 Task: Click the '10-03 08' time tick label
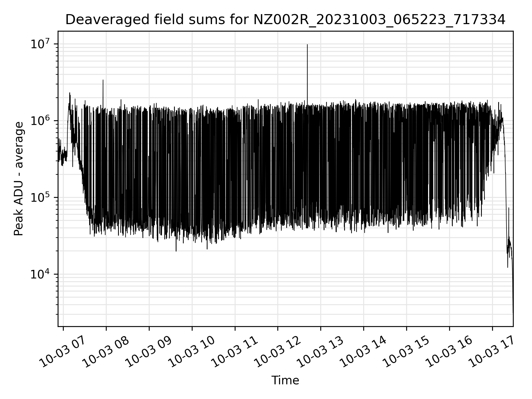(106, 351)
